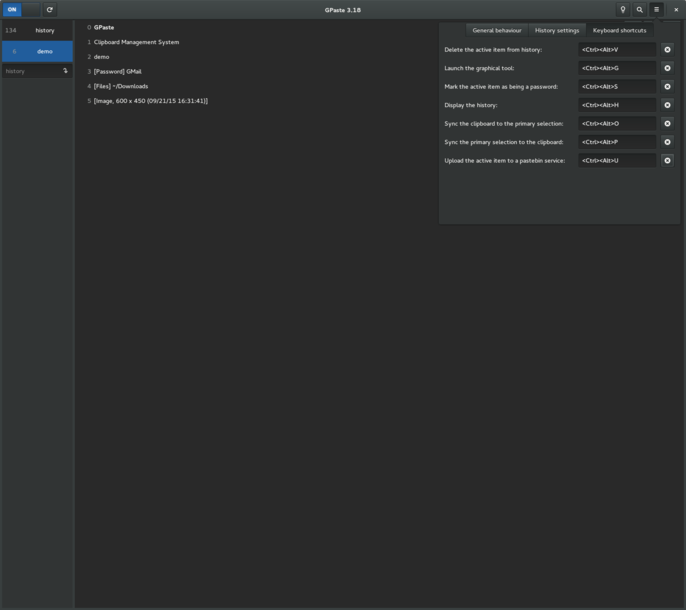Clear the "Delete the active item" shortcut
Screen dimensions: 686x610
(x=667, y=49)
